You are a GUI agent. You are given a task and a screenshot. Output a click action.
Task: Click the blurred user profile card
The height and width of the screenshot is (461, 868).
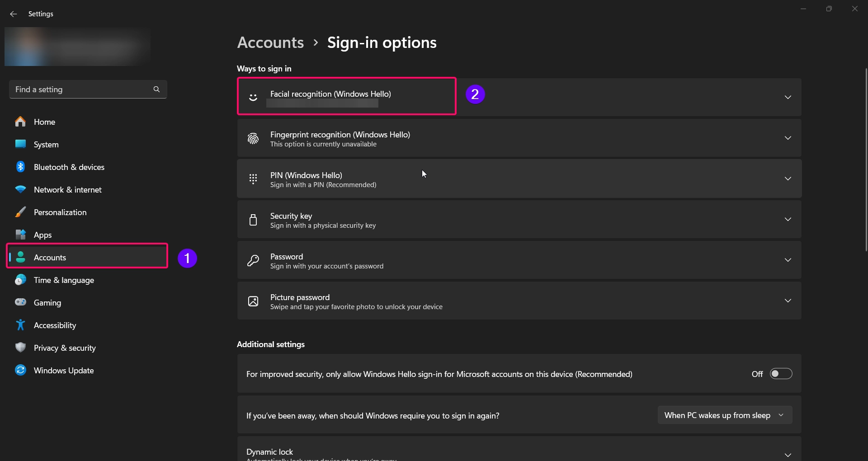click(x=78, y=47)
